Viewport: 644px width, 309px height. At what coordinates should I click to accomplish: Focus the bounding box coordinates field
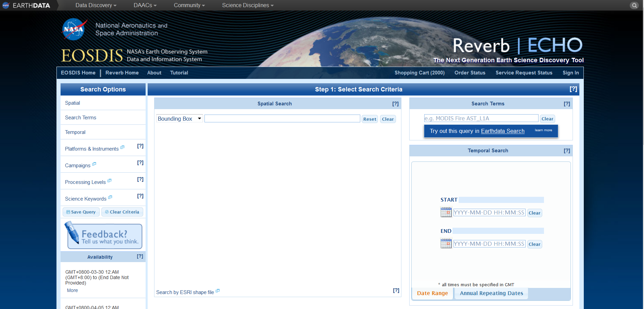282,118
